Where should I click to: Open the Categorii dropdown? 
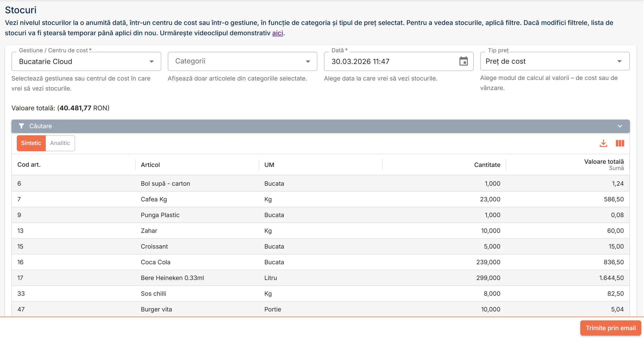(x=242, y=61)
